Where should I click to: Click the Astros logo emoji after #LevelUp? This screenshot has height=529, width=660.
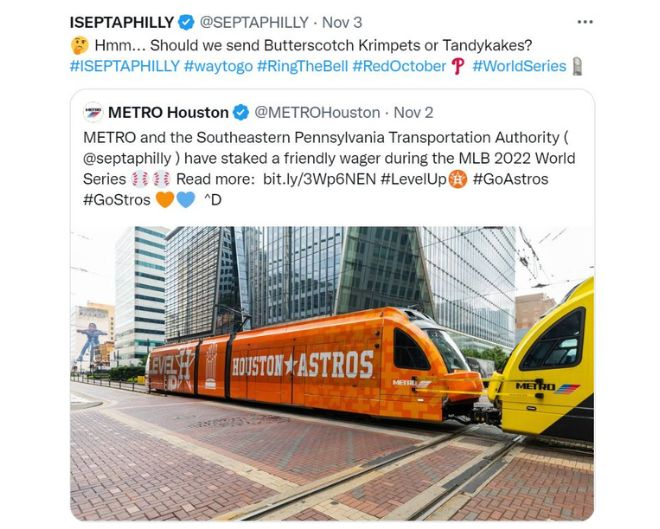click(x=458, y=179)
